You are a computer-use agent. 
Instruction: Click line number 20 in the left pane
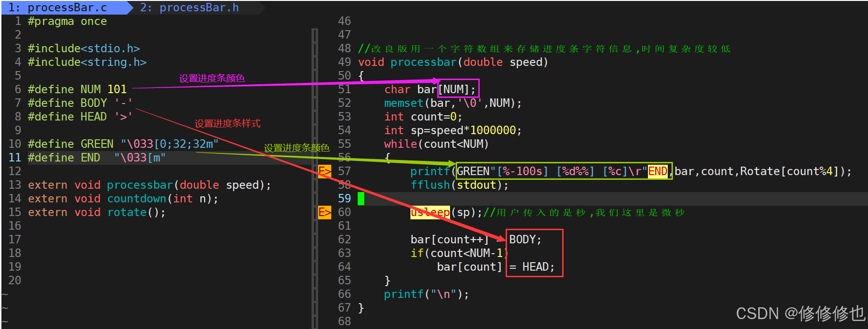click(x=15, y=281)
